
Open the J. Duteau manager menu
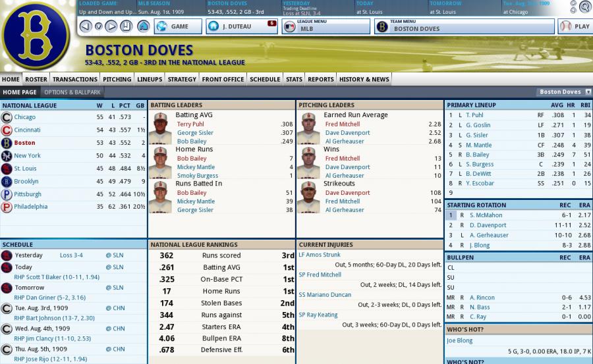(241, 26)
